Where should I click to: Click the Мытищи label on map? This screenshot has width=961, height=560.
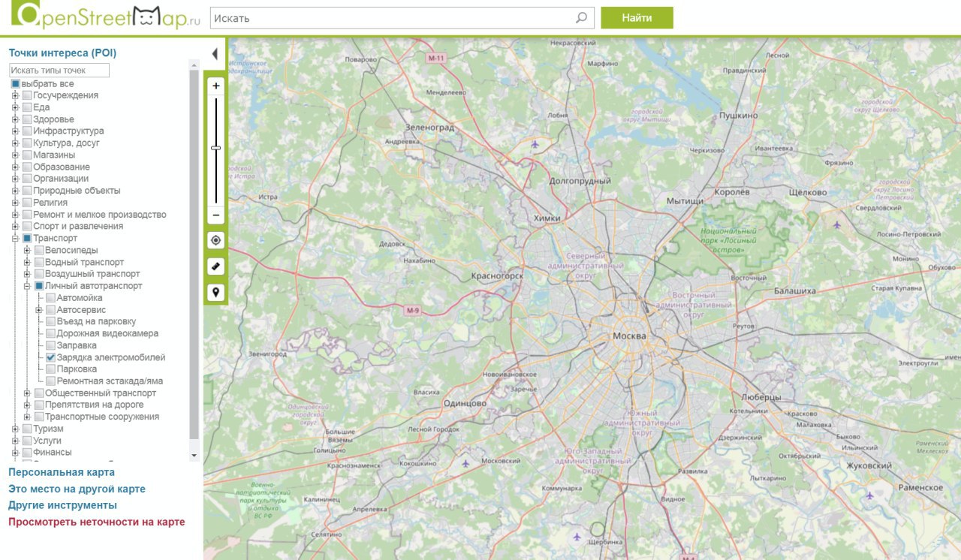tap(685, 201)
